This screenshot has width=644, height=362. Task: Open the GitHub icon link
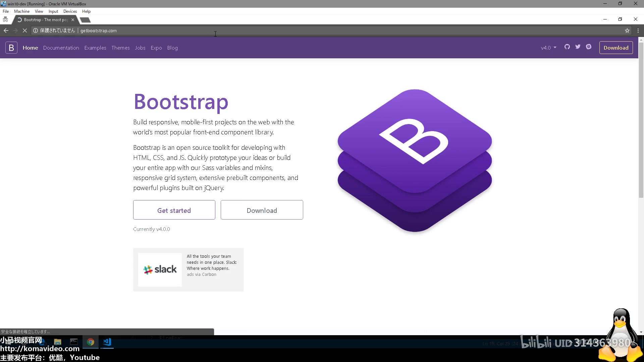click(567, 47)
